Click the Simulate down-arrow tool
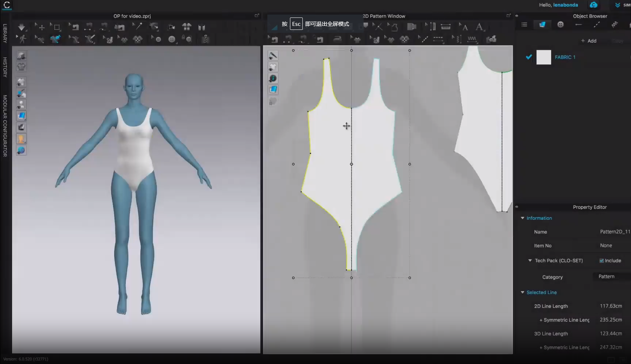Screen dimensions: 631x364 pyautogui.click(x=22, y=27)
